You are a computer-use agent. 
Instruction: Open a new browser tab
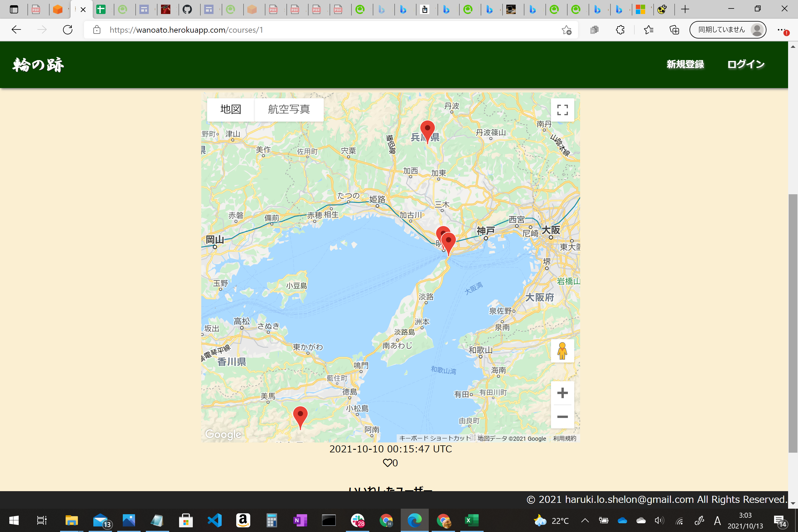(685, 9)
